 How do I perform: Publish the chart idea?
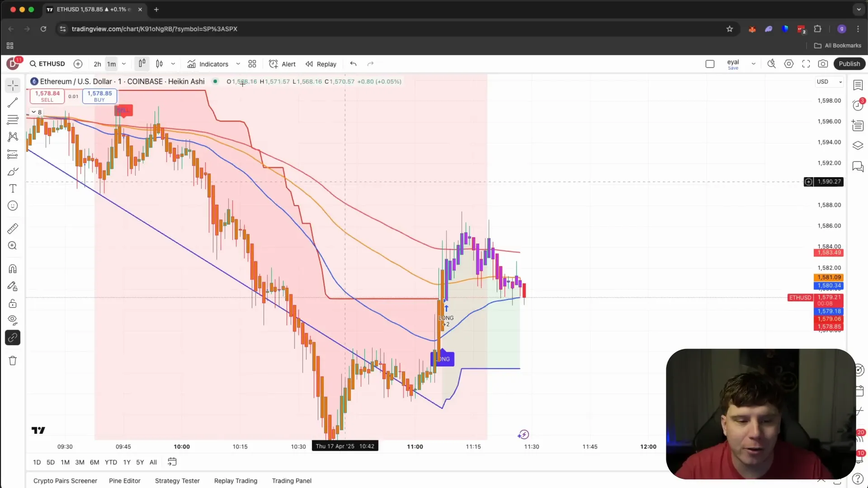pos(849,64)
